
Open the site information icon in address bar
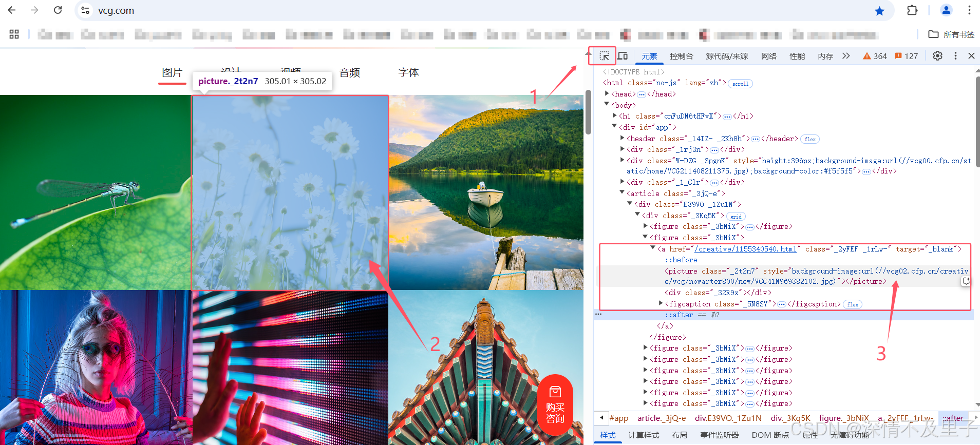[85, 10]
